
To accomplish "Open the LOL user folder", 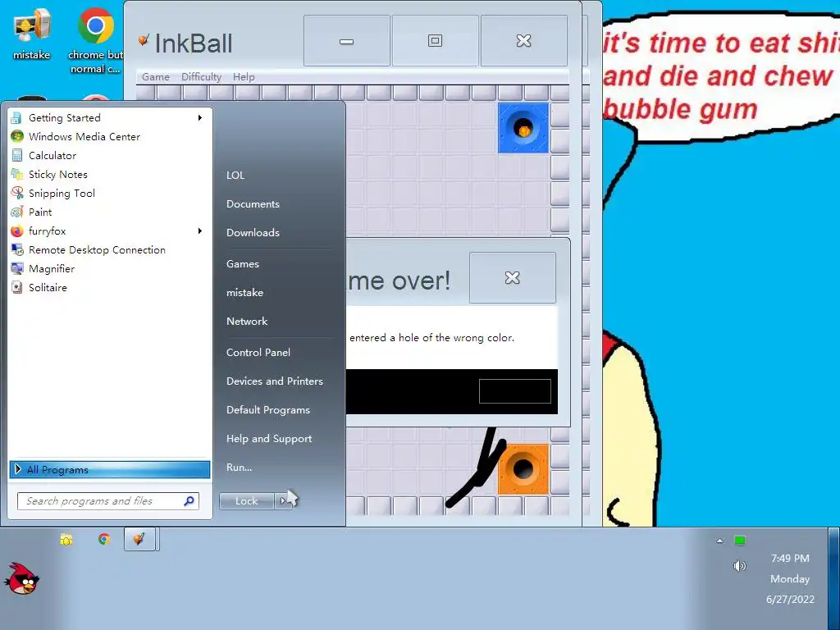I will (x=235, y=176).
